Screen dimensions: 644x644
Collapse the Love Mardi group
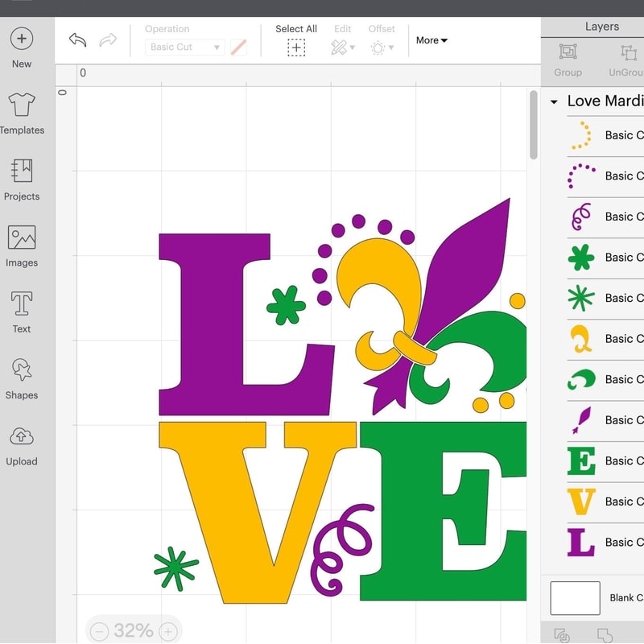coord(552,101)
